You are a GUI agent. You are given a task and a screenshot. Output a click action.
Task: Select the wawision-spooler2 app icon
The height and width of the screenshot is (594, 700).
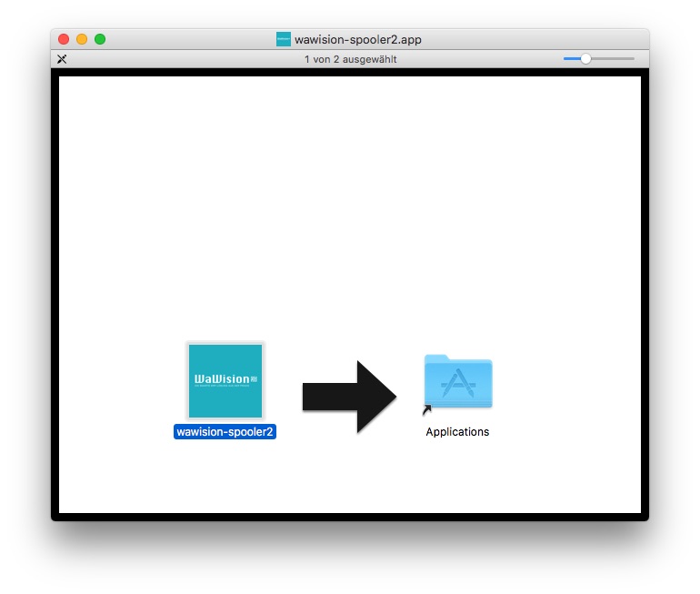pyautogui.click(x=225, y=381)
